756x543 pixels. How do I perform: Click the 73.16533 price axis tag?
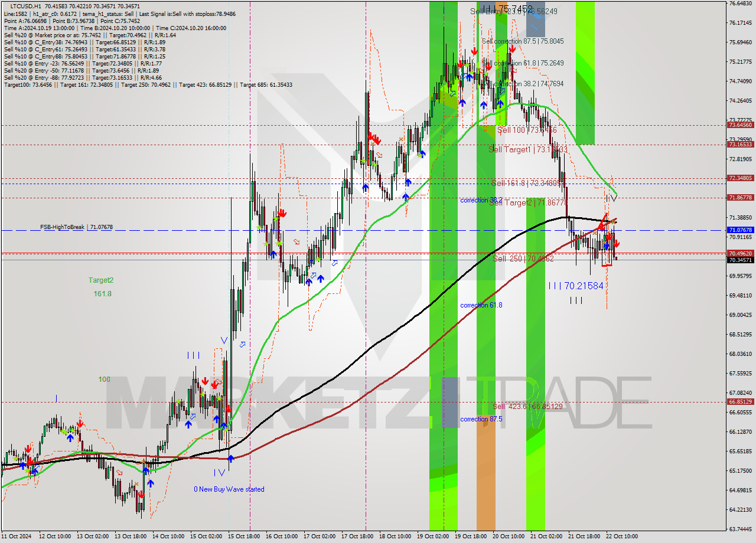pos(740,145)
